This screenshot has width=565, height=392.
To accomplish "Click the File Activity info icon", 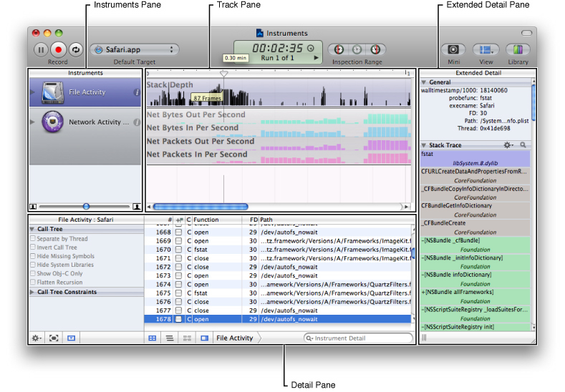I will [x=136, y=92].
